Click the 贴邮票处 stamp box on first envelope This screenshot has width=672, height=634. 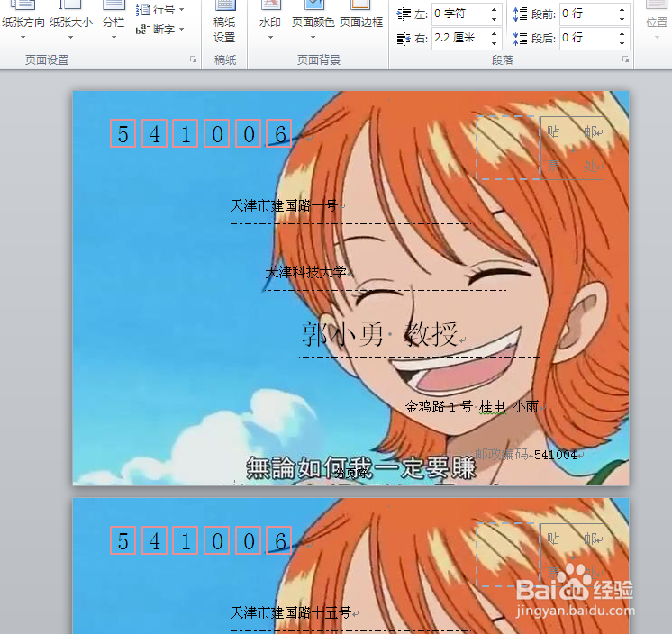(x=573, y=148)
